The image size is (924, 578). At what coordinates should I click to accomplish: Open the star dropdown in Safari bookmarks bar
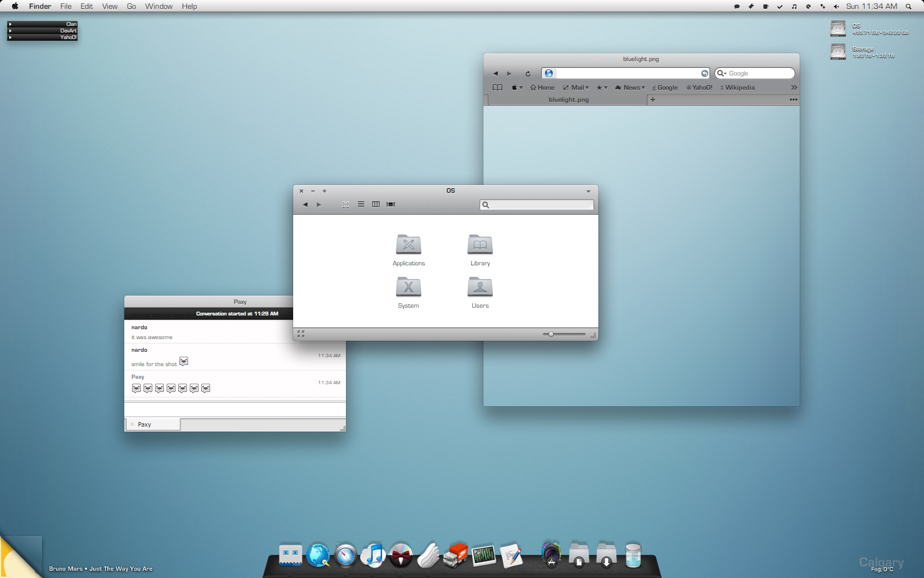[x=602, y=88]
